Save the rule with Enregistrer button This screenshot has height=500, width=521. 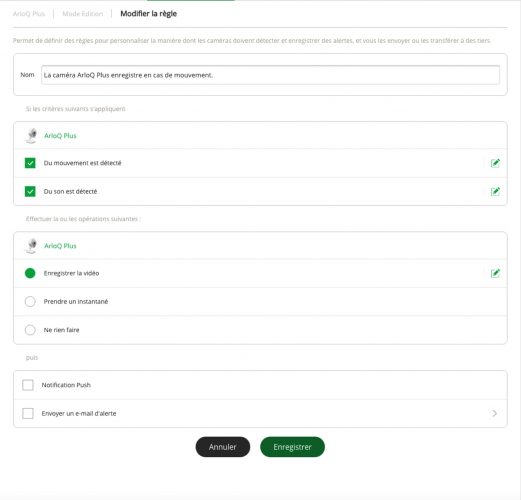(292, 447)
